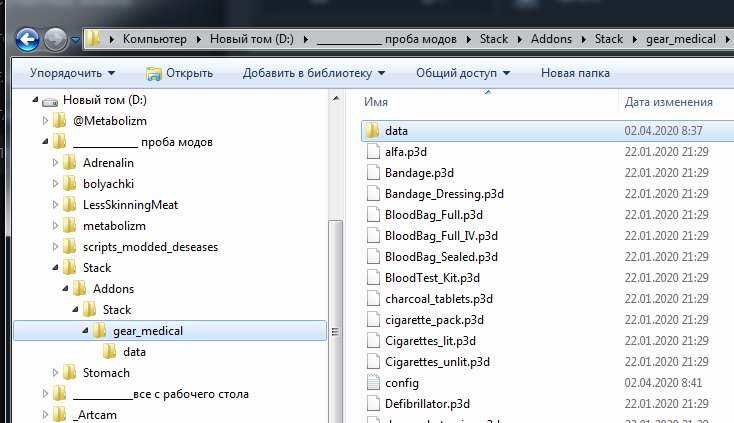The height and width of the screenshot is (423, 734).
Task: Select the config text file icon
Action: (x=373, y=383)
